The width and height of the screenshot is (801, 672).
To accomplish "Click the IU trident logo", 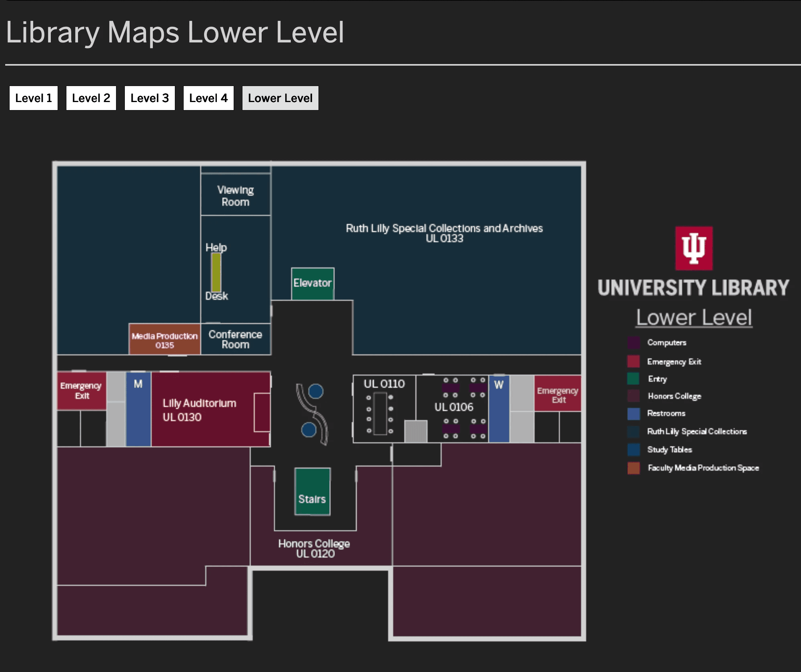I will [x=694, y=248].
